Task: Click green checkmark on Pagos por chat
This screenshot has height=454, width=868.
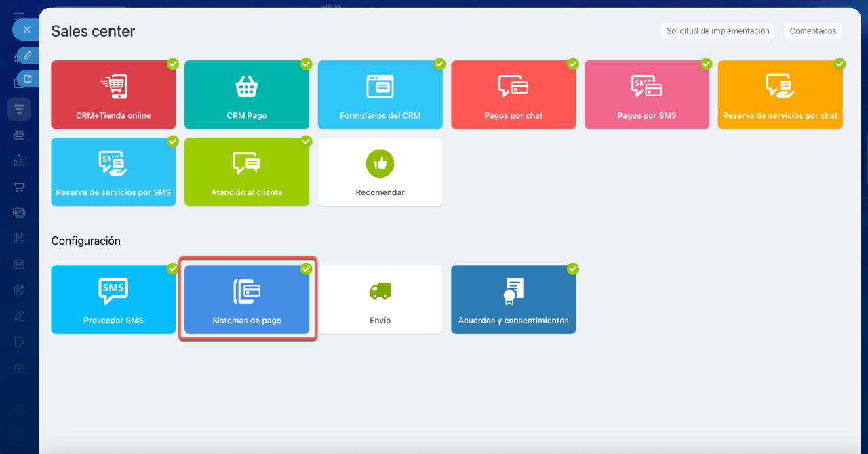Action: (x=573, y=64)
